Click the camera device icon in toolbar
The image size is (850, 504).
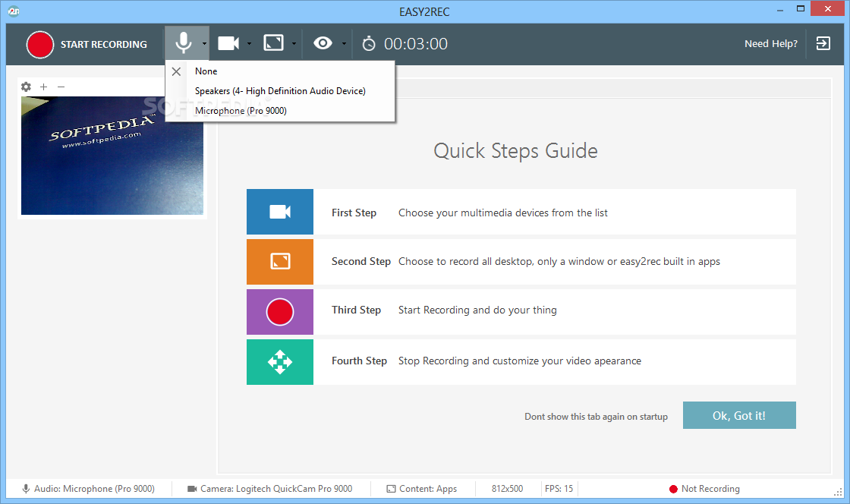(228, 43)
